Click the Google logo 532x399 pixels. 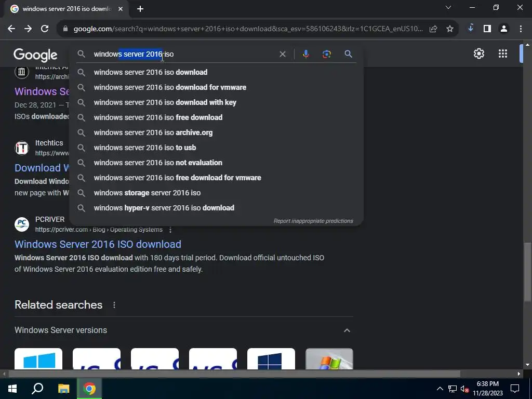pos(36,55)
